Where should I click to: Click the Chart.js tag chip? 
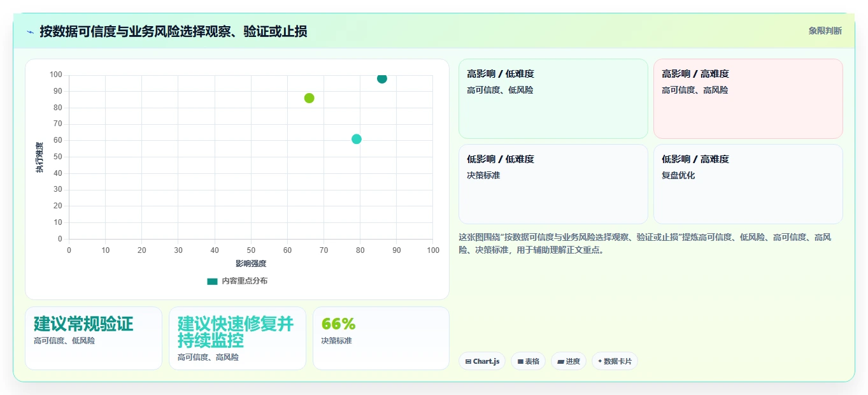[482, 361]
